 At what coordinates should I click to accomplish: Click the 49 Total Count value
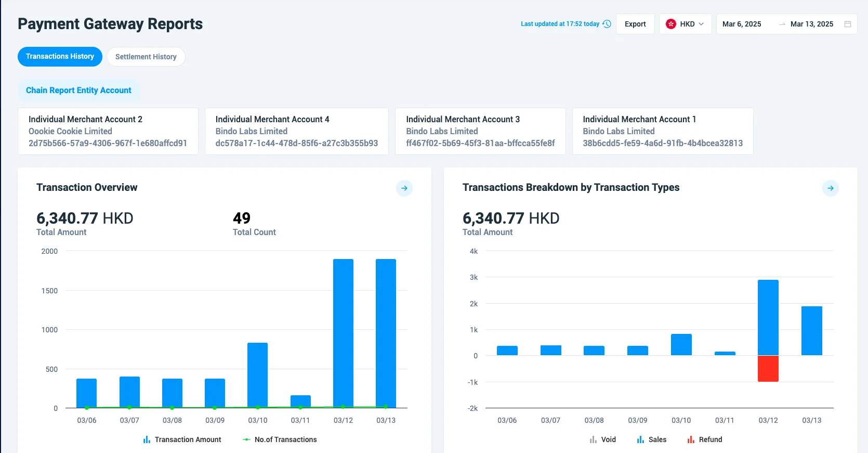click(242, 218)
